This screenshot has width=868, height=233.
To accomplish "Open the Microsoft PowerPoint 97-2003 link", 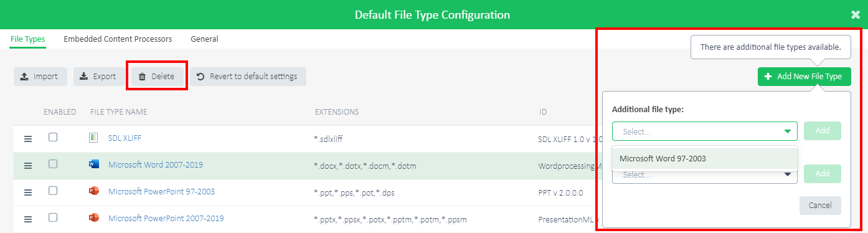I will (x=161, y=191).
